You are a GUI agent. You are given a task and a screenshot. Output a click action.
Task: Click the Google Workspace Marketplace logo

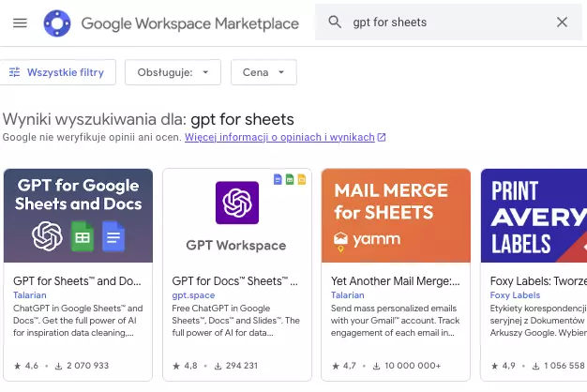click(57, 23)
